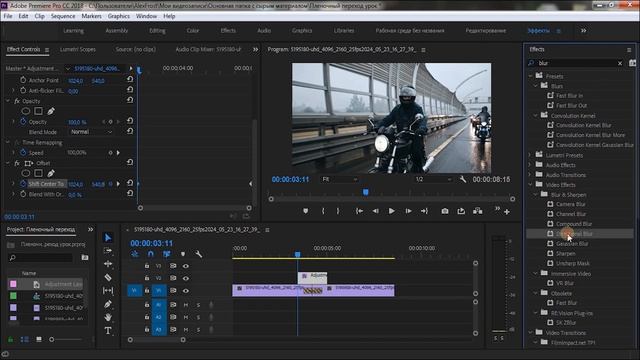Click Program monitor playhead marker
The image size is (640, 360).
366,192
